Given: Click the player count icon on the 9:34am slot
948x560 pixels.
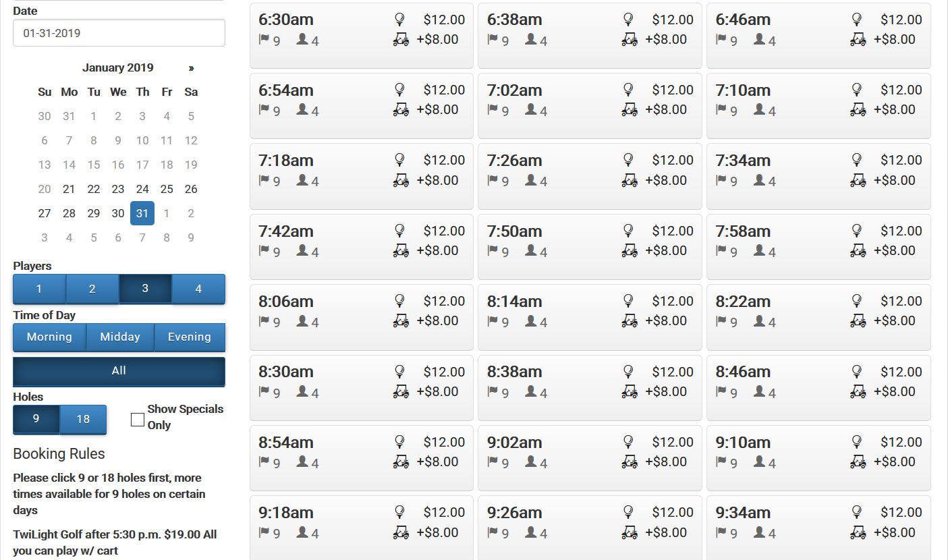Looking at the screenshot, I should [x=758, y=533].
